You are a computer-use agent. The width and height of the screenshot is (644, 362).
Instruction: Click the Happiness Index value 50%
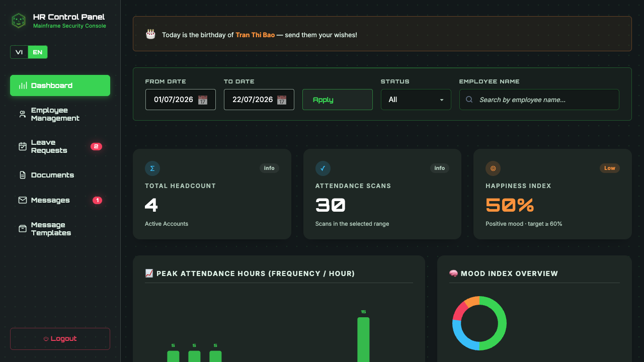pyautogui.click(x=510, y=205)
